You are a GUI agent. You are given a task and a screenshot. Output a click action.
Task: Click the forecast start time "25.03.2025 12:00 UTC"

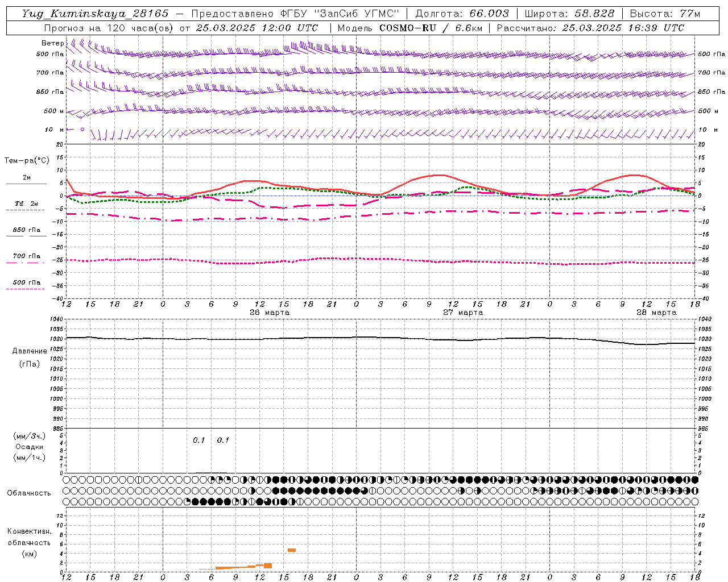pos(257,28)
